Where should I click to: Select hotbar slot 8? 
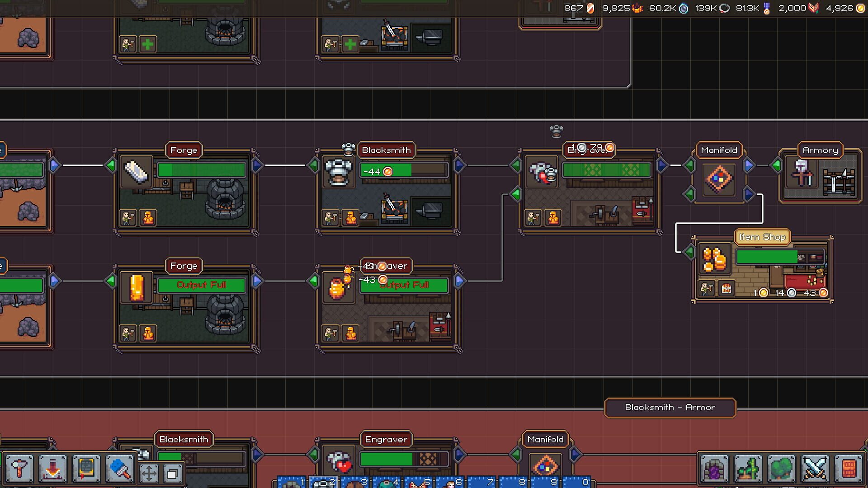[514, 482]
